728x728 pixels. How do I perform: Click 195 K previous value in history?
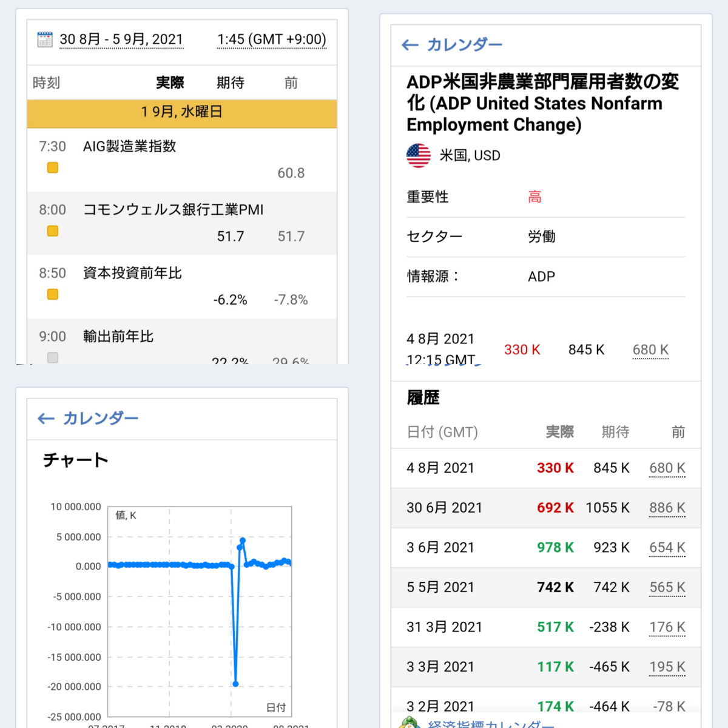coord(667,667)
